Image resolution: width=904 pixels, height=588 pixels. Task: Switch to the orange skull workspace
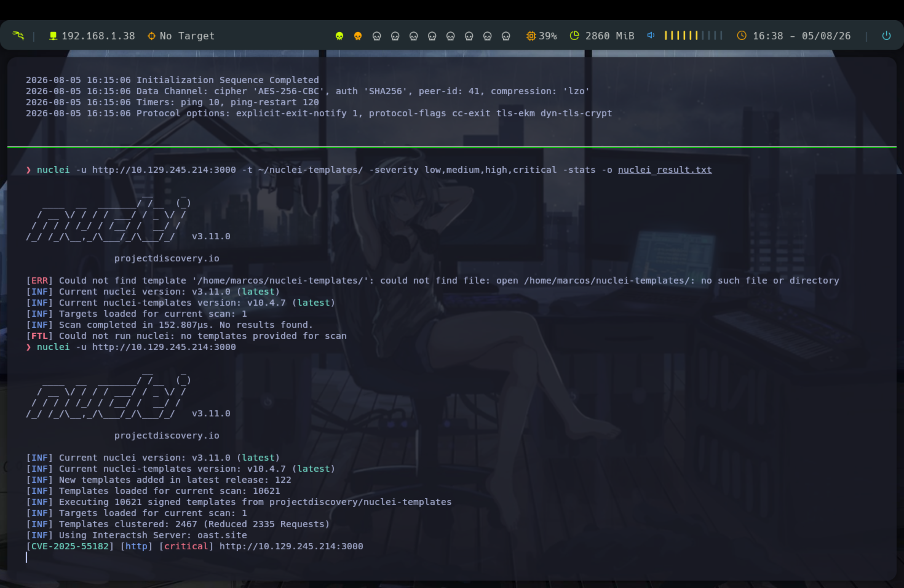358,36
